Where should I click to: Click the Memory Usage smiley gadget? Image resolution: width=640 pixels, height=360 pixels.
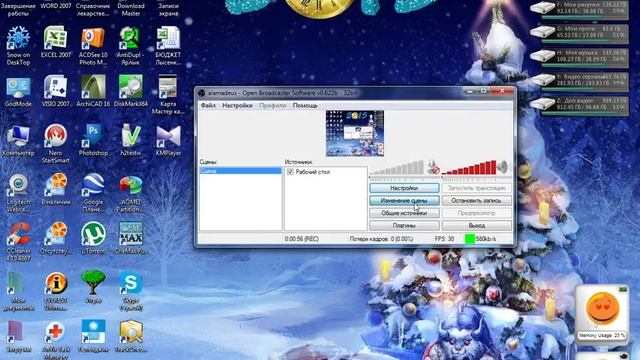(x=602, y=313)
